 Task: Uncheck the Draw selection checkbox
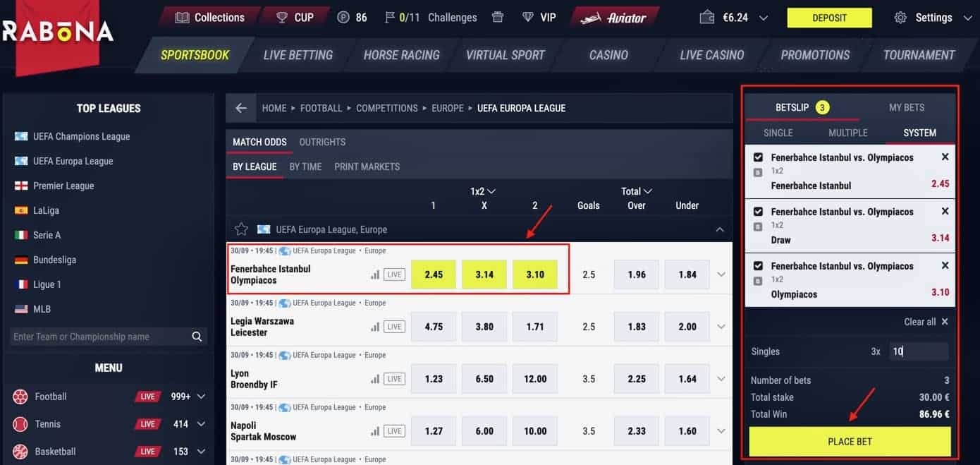point(758,212)
